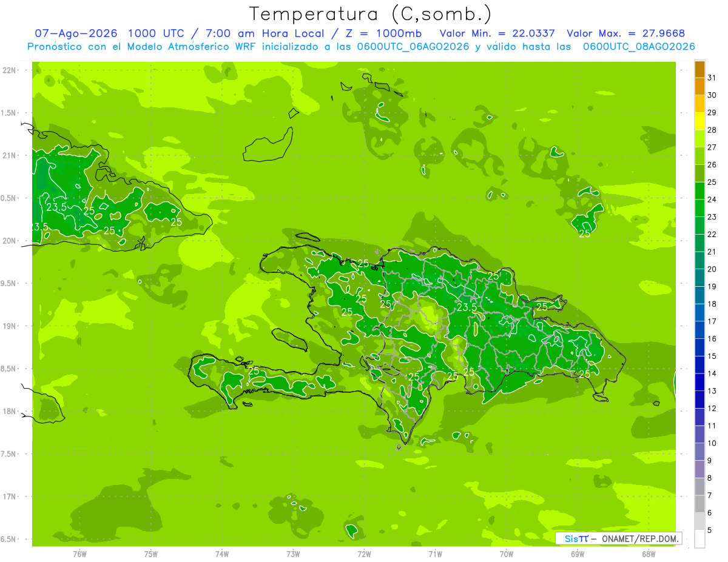Click the '68W' longitude axis label
The width and height of the screenshot is (728, 562).
649,554
